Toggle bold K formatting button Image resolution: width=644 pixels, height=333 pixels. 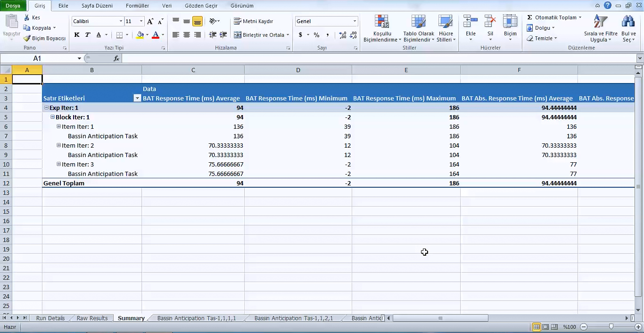(77, 35)
